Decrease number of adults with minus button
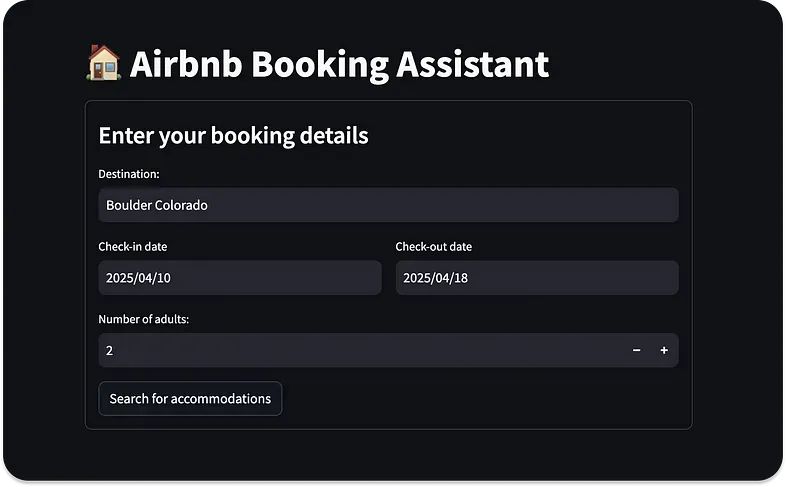786x487 pixels. (636, 350)
